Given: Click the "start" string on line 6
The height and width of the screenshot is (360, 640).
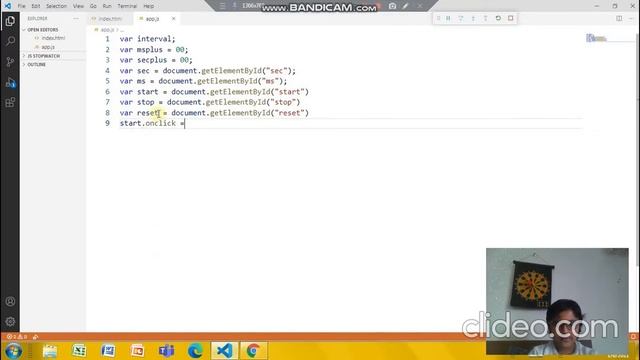Looking at the screenshot, I should pyautogui.click(x=289, y=92).
